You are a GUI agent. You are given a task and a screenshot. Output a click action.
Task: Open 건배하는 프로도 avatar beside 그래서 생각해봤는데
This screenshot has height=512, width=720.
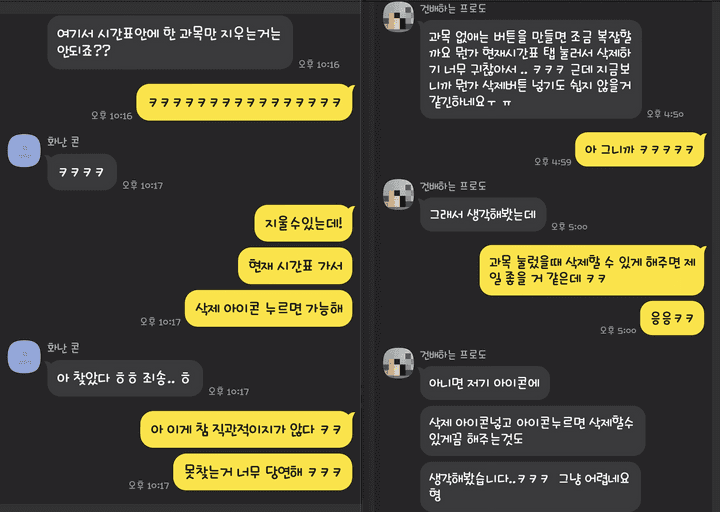tap(398, 194)
